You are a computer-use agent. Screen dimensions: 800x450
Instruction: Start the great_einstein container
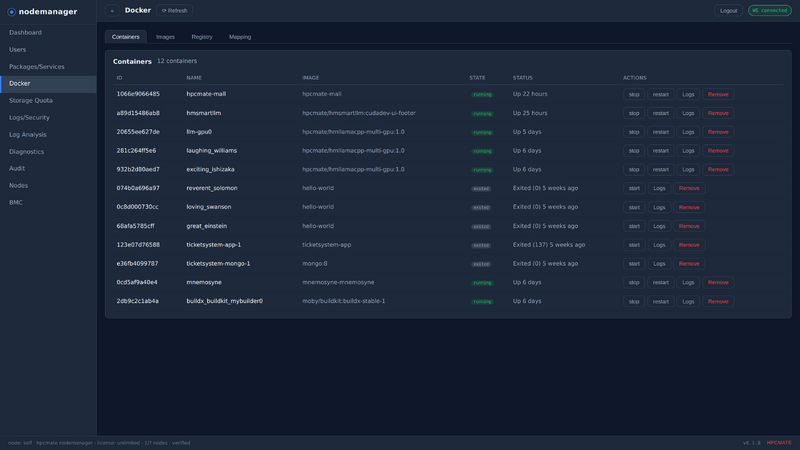(x=634, y=226)
